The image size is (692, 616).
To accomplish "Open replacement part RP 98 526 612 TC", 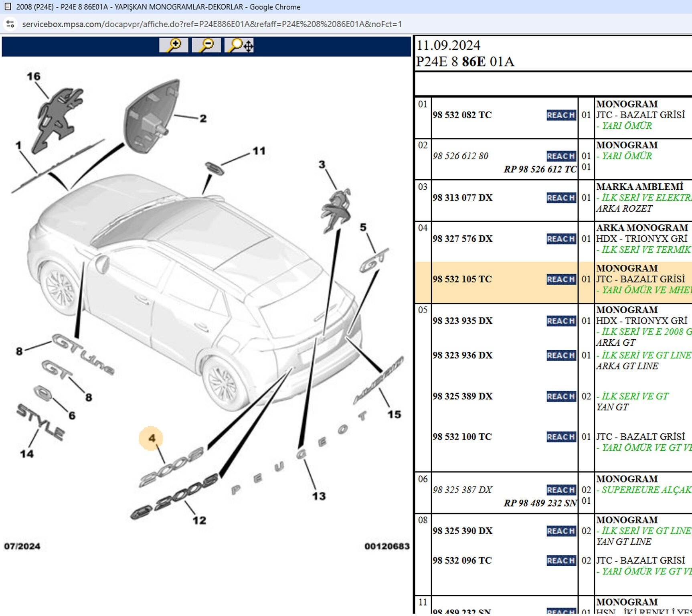I will (x=540, y=169).
